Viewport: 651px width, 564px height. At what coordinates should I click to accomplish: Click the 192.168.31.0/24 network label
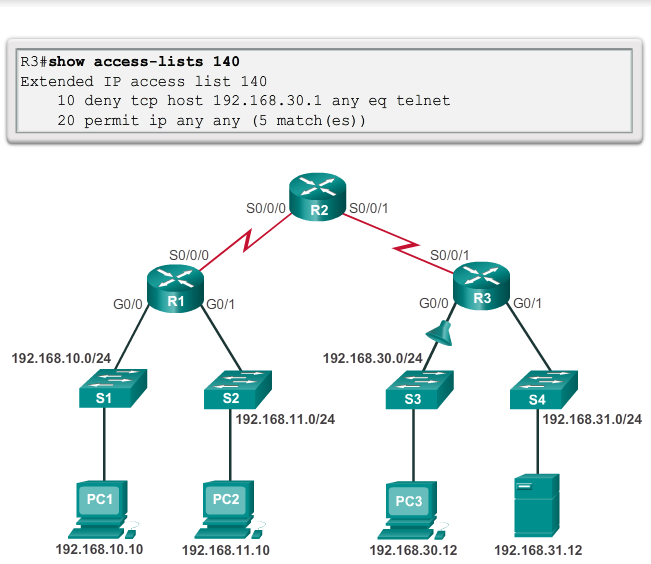[x=592, y=419]
